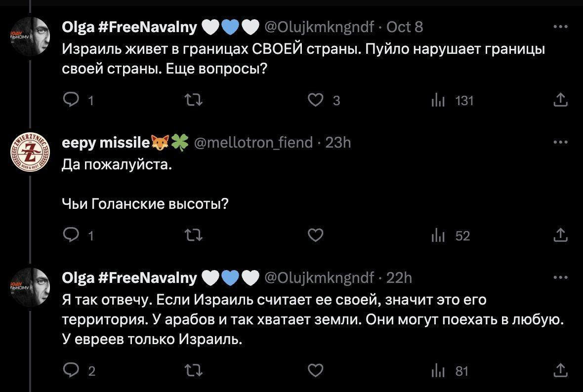Open more options on Oct 8 tweet
This screenshot has width=583, height=392.
[x=560, y=27]
